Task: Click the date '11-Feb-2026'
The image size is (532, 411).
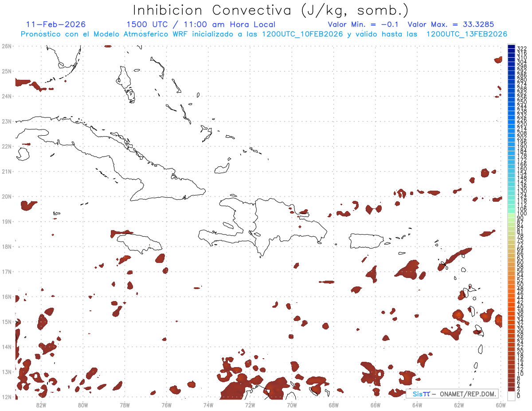Action: tap(56, 24)
